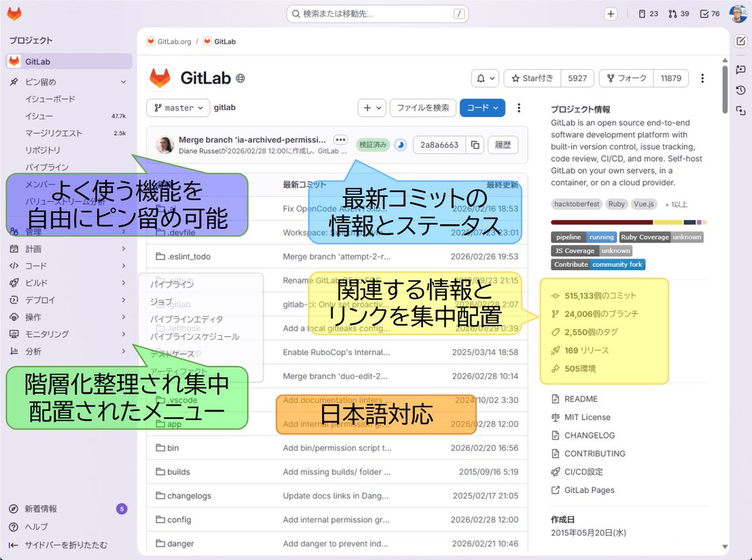Open assigned issues counter showing 23
752x560 pixels.
pos(648,14)
